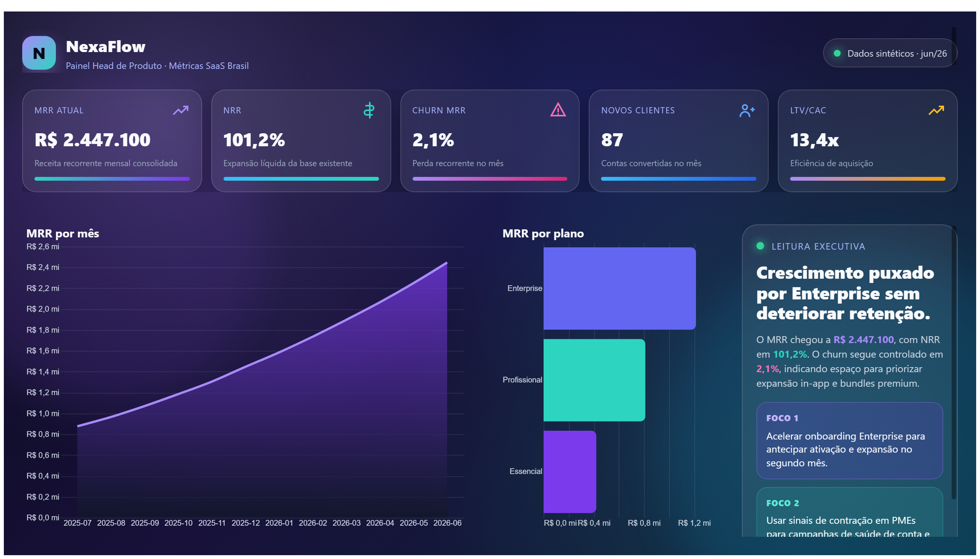Click the Painel Head de Produto subtitle
Screen dimensions: 980x559
(x=157, y=65)
